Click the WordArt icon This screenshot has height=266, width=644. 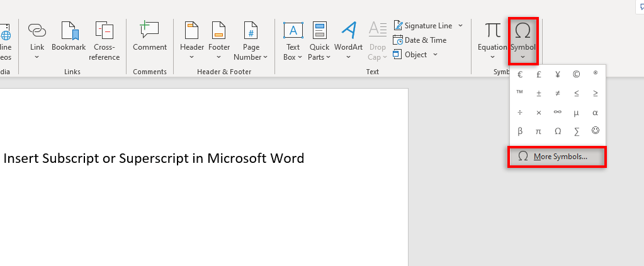point(348,31)
